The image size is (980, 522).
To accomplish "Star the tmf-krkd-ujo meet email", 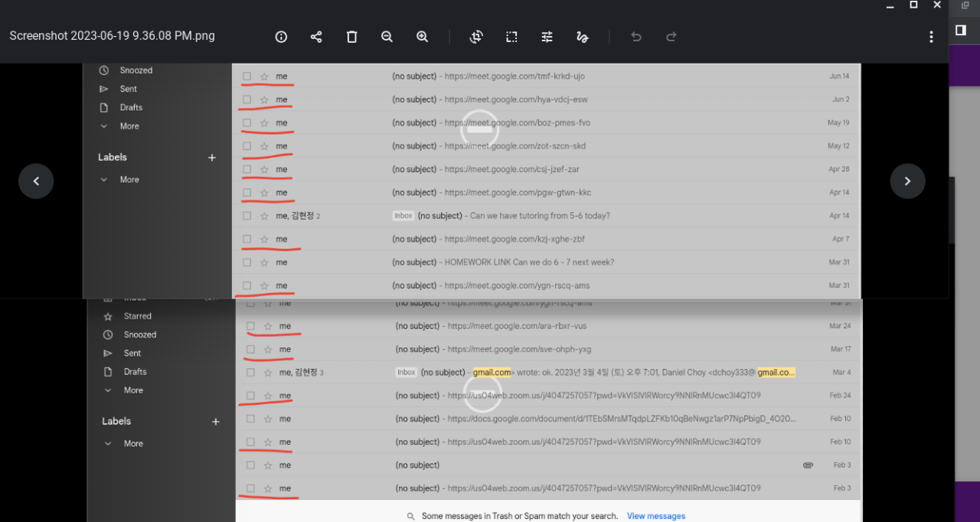I will click(264, 77).
